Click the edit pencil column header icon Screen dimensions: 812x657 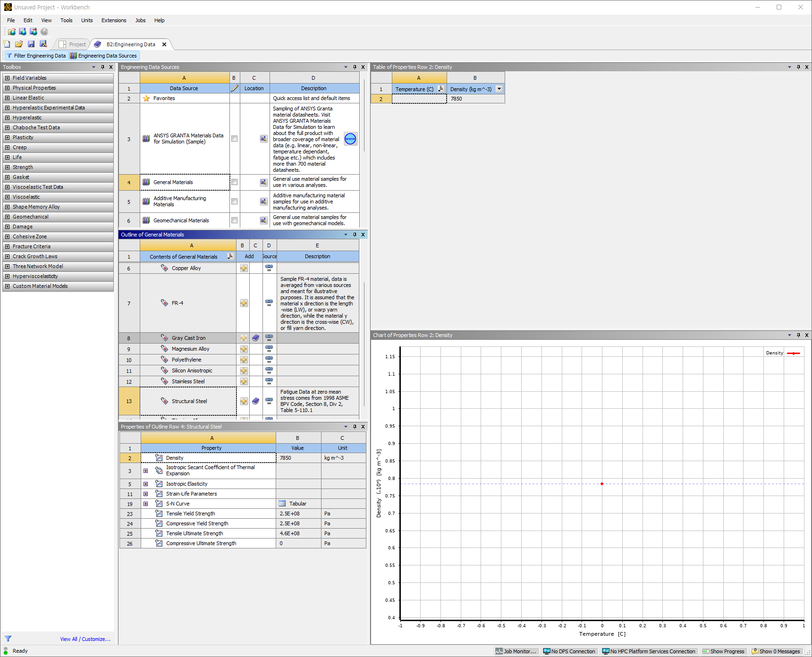click(235, 88)
